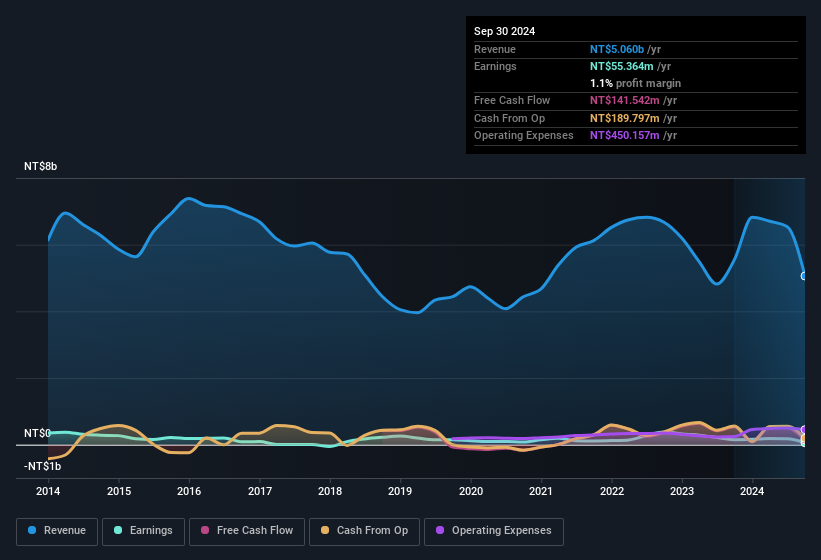Click the 2017 x-axis label
Viewport: 821px width, 560px height.
point(260,491)
